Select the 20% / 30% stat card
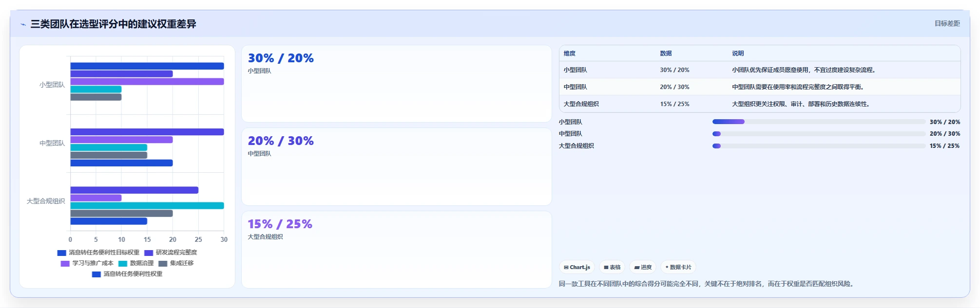 397,166
